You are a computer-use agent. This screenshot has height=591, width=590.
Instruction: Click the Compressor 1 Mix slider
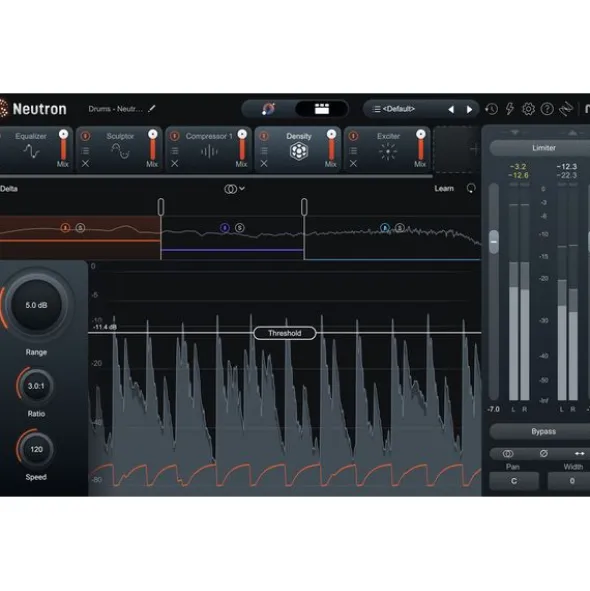pos(242,145)
